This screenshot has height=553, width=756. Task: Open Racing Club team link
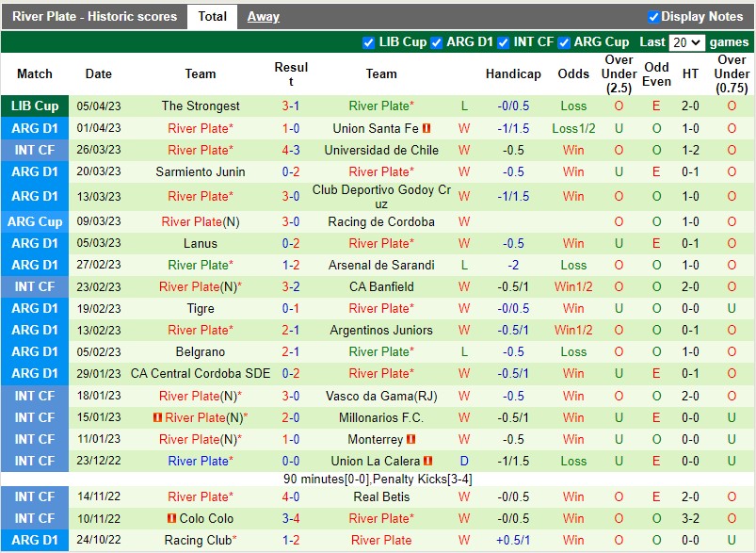point(198,540)
